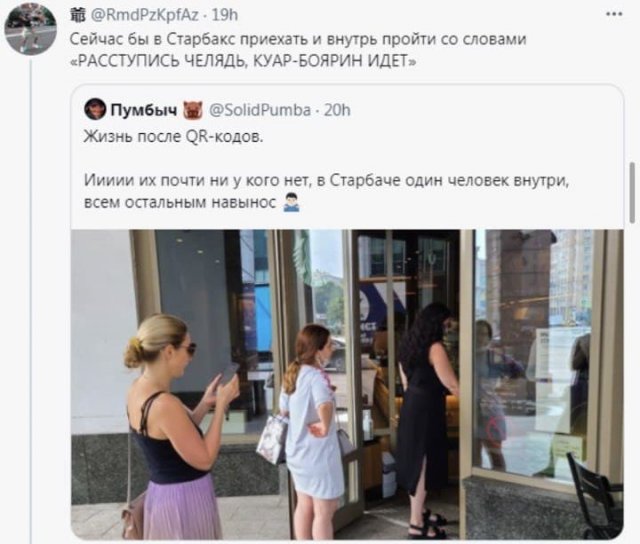Click the page's vertical scrollbar thumb
The width and height of the screenshot is (640, 544).
pos(632,193)
